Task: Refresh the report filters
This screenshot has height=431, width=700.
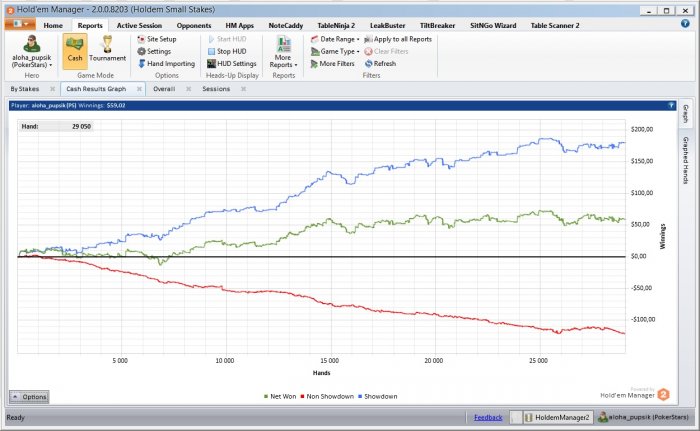Action: coord(379,63)
